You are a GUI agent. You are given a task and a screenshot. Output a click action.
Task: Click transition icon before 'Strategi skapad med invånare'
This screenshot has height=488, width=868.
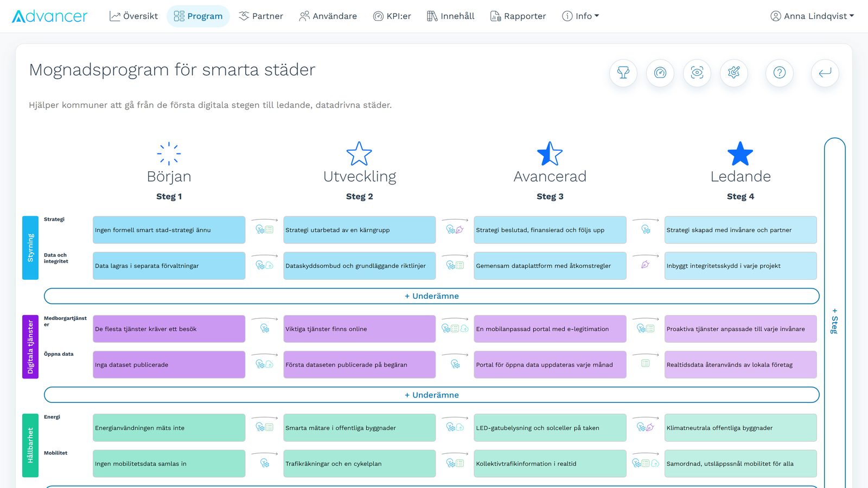(646, 229)
